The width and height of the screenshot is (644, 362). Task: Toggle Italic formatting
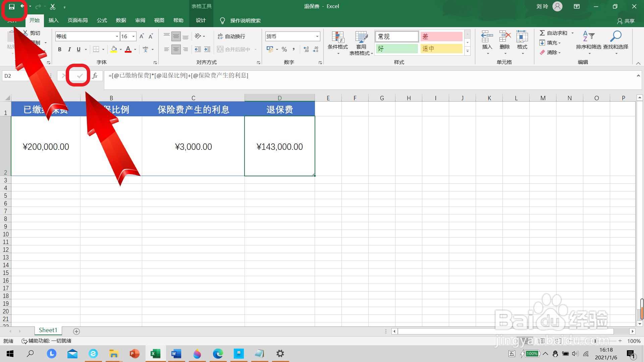(x=69, y=49)
